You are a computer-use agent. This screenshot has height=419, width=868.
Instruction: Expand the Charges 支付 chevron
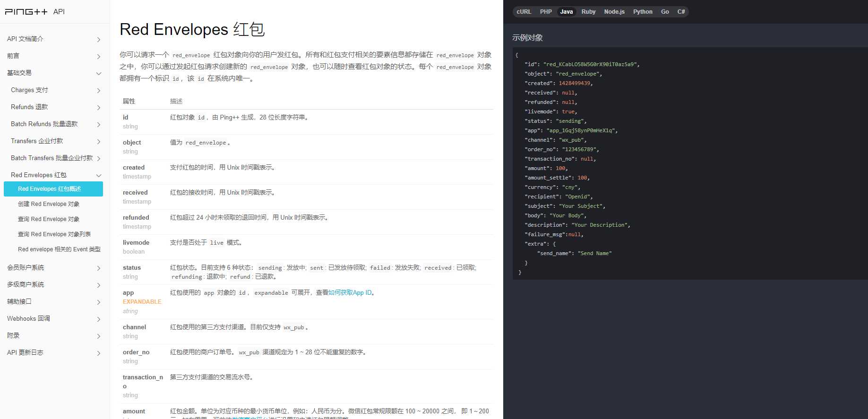[x=99, y=91]
